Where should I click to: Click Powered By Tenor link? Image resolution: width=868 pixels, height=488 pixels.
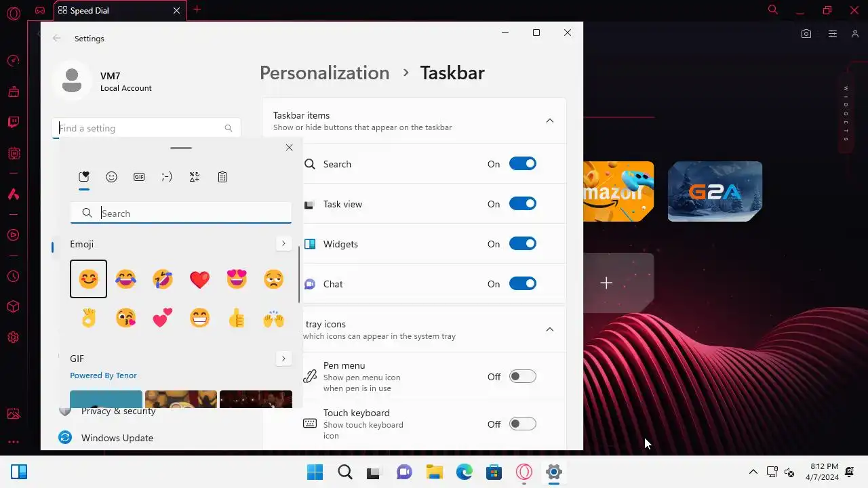(103, 375)
